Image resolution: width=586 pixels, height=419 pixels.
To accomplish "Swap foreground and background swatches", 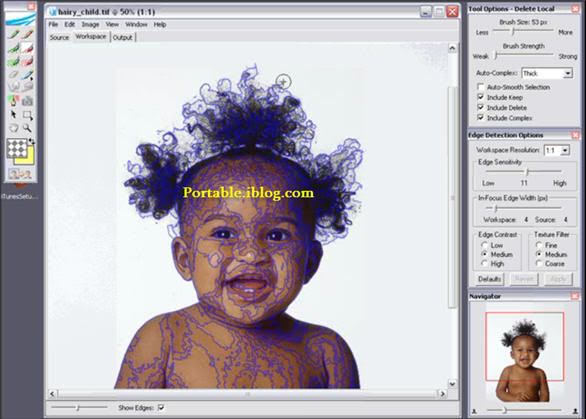I will coord(32,141).
